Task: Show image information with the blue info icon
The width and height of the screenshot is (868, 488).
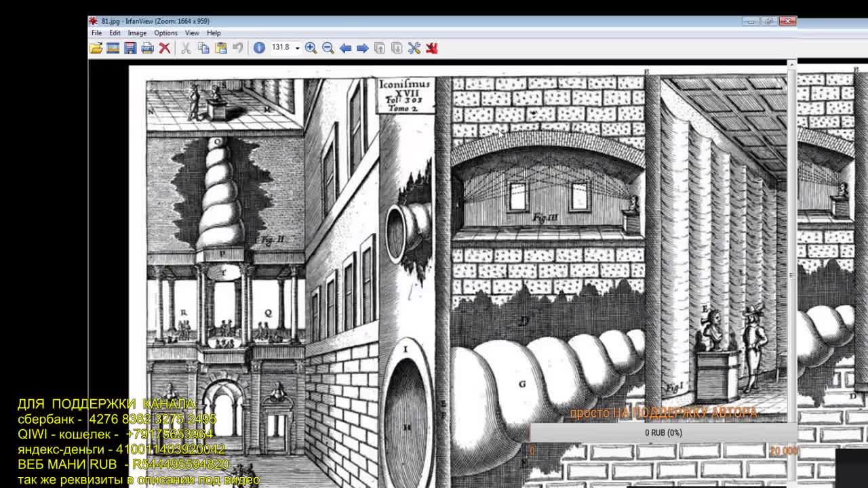Action: 259,48
